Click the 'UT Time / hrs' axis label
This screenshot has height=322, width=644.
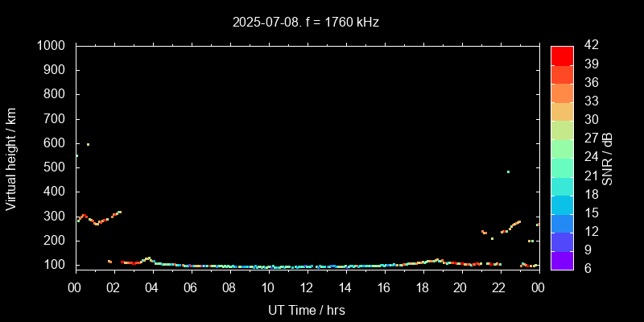tap(306, 309)
